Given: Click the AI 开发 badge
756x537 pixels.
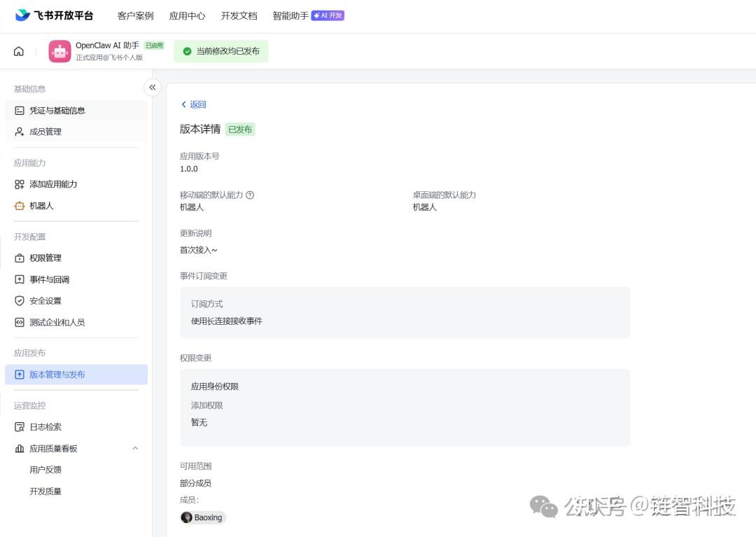Looking at the screenshot, I should (x=328, y=15).
